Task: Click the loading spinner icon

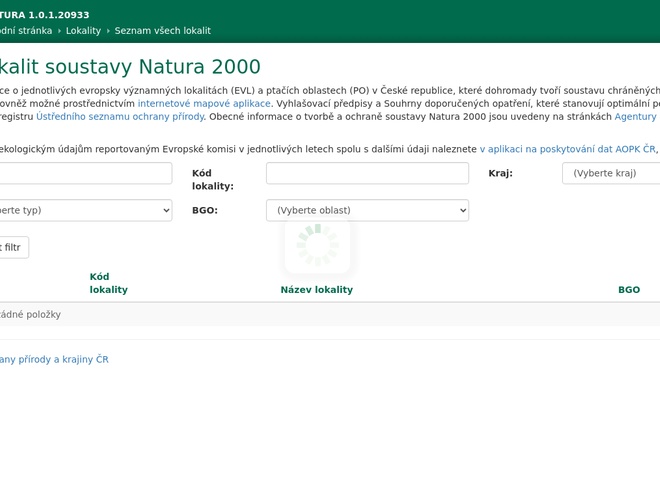Action: coord(317,244)
